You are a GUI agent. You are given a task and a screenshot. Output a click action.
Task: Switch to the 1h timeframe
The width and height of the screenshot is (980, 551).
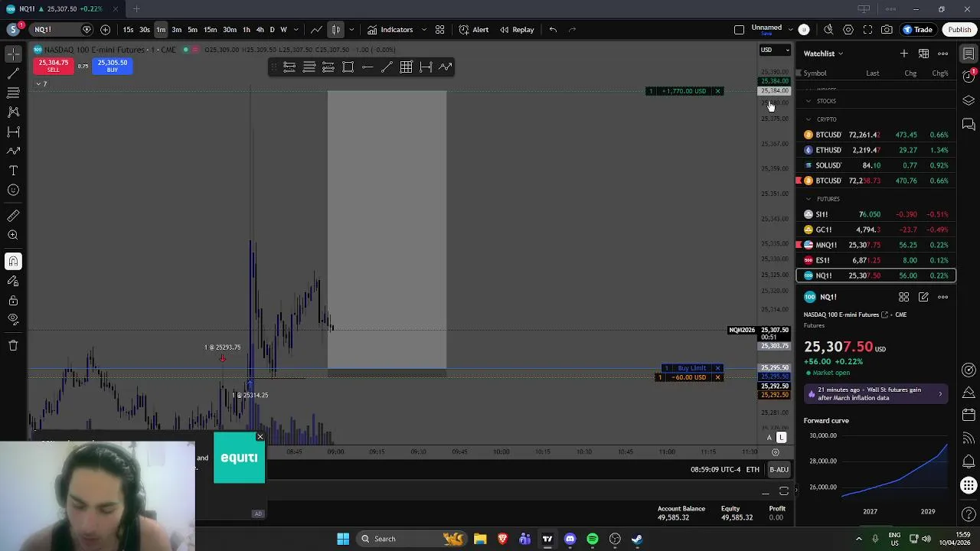tap(247, 30)
